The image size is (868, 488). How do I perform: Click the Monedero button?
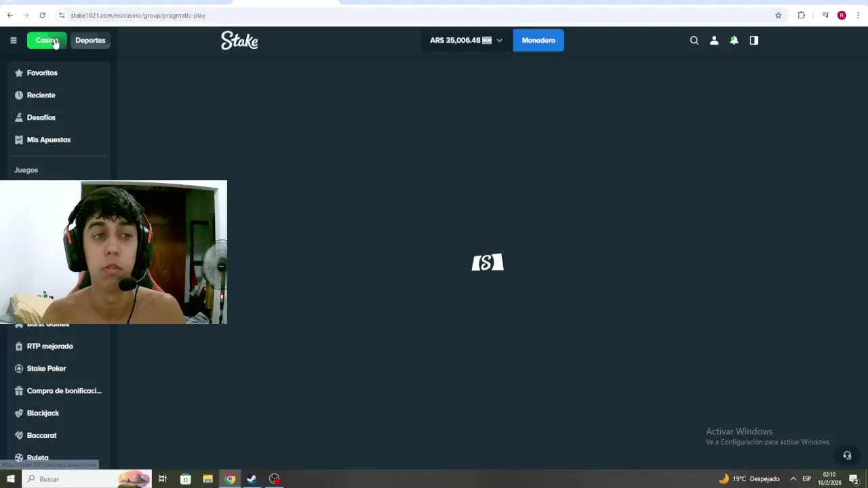tap(538, 41)
